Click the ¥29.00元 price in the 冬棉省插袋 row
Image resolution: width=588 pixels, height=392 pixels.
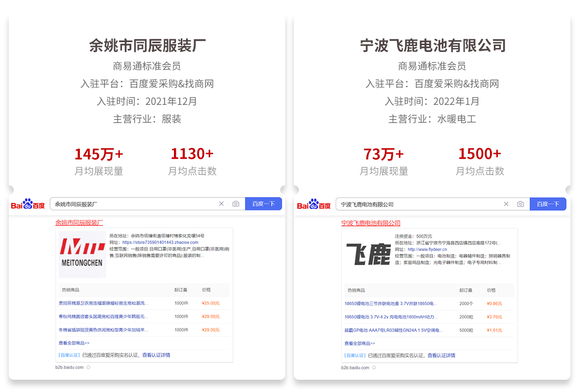[211, 330]
